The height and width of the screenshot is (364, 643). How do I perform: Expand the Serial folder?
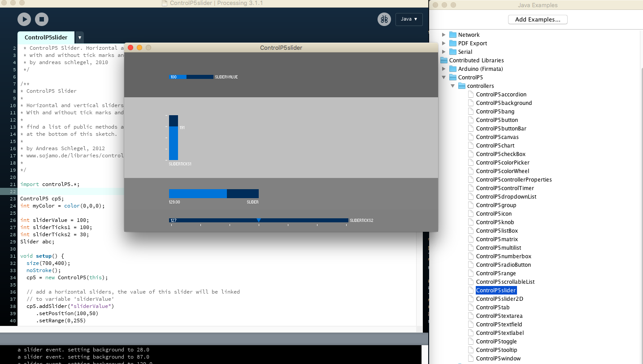(x=444, y=52)
